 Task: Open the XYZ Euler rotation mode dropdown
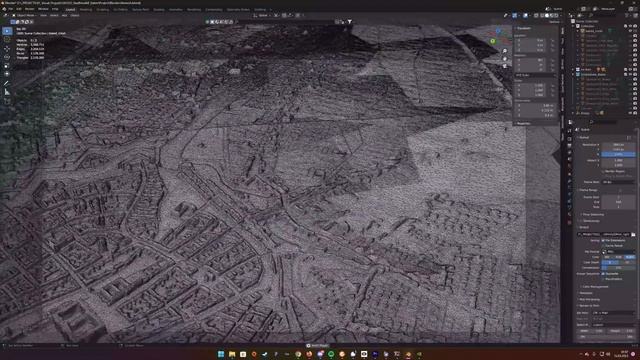[535, 76]
